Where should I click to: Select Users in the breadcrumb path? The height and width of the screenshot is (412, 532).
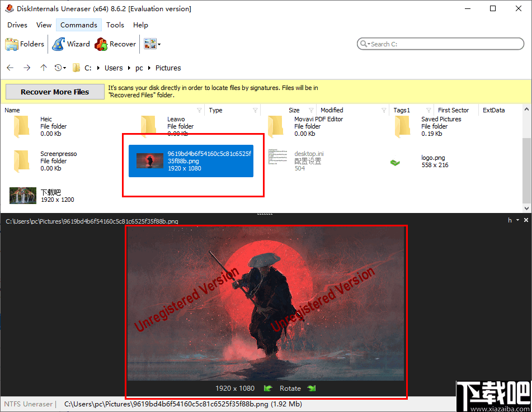[x=114, y=68]
